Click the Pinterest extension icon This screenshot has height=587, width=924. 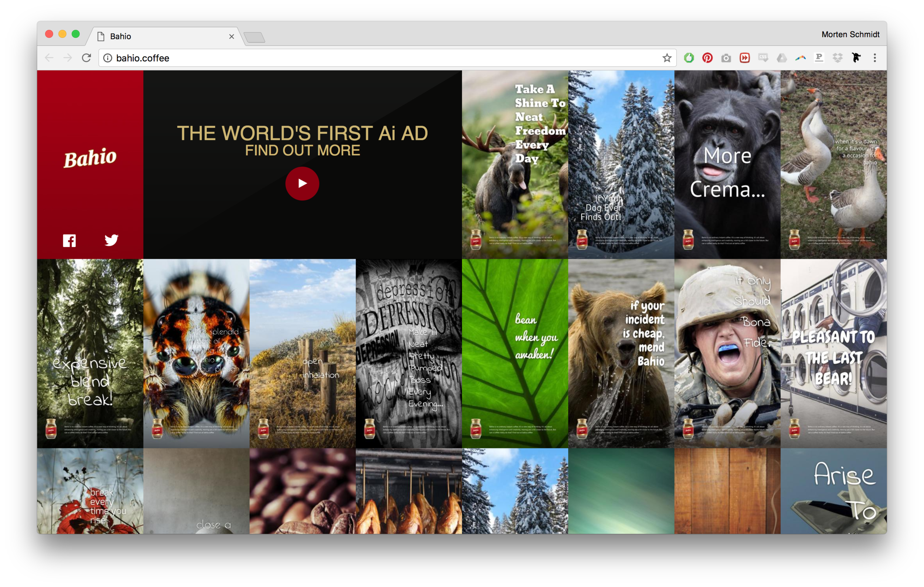707,58
